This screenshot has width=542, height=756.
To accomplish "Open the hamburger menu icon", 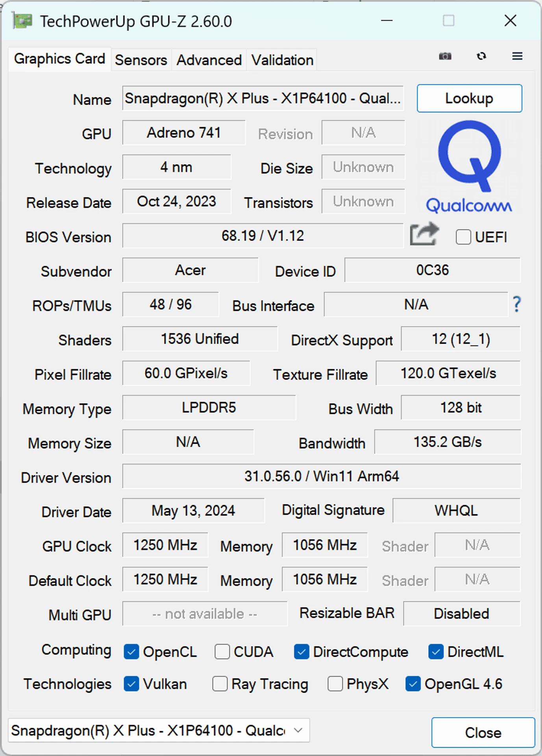I will pos(517,56).
